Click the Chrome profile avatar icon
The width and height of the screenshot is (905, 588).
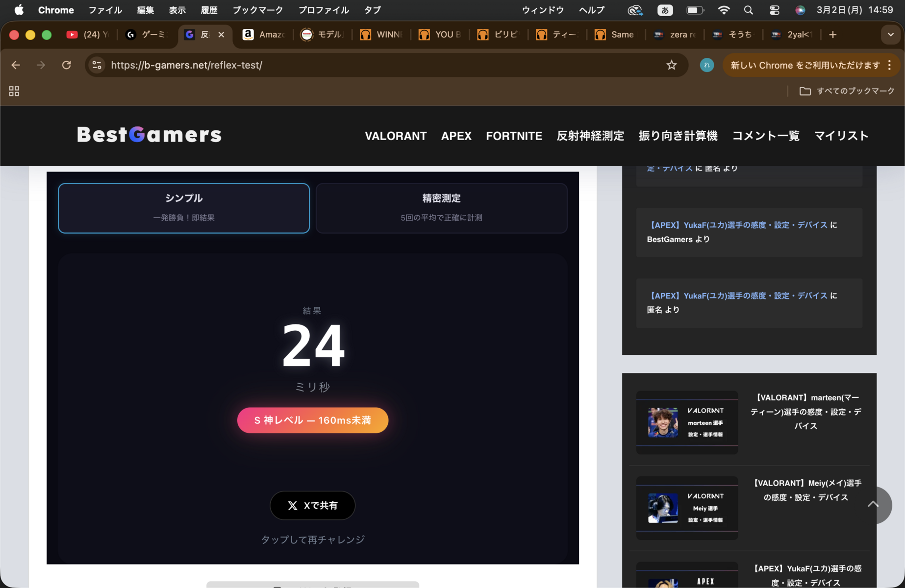click(x=706, y=65)
